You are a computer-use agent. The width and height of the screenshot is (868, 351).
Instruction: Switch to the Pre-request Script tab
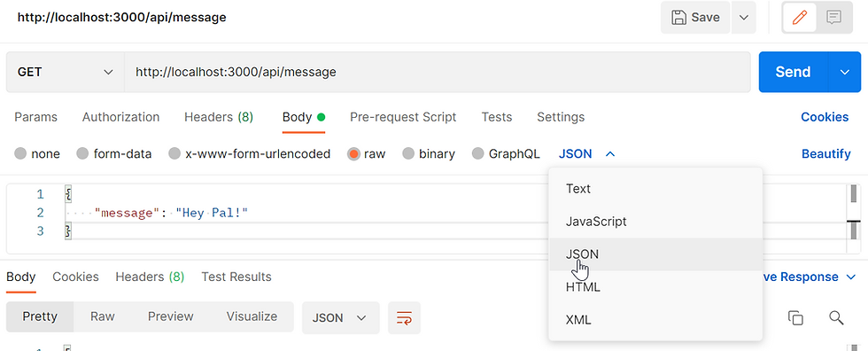tap(403, 117)
